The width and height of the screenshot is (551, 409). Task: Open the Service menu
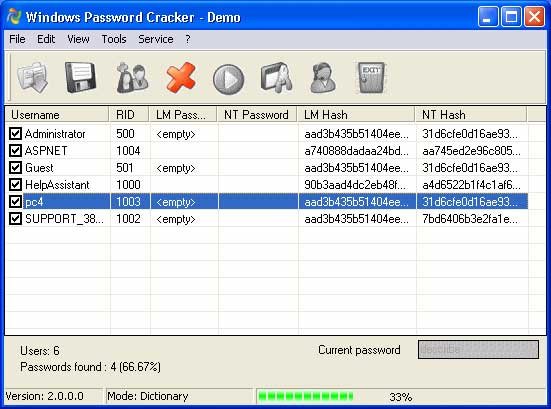[x=156, y=39]
